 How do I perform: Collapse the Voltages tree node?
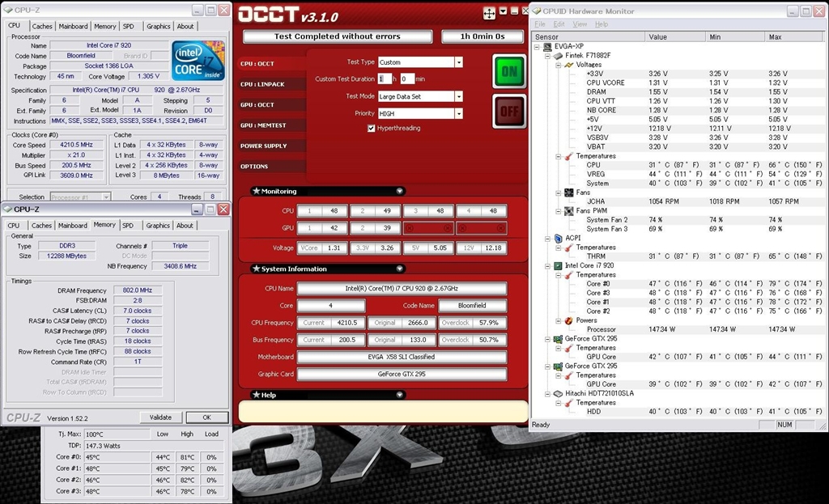559,65
